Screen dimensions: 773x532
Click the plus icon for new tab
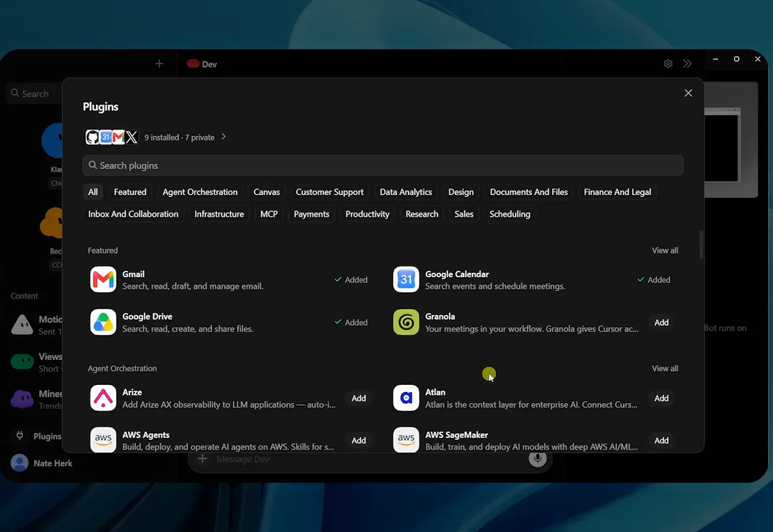coord(159,63)
